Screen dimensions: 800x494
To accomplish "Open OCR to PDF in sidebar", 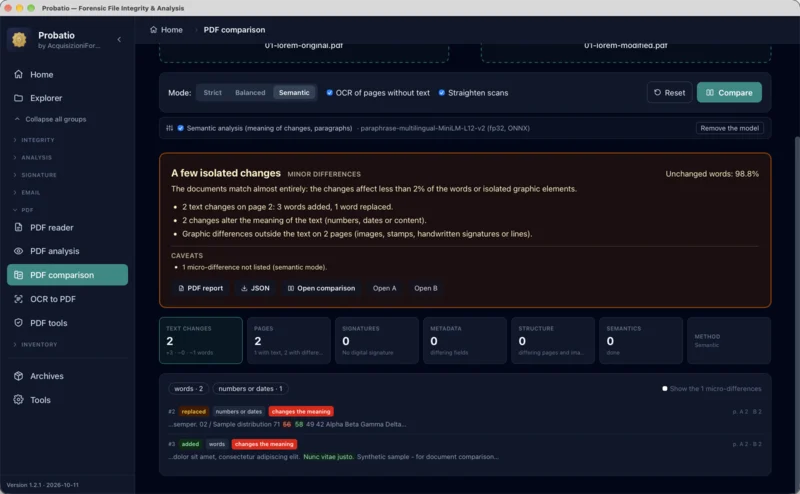I will (67, 299).
